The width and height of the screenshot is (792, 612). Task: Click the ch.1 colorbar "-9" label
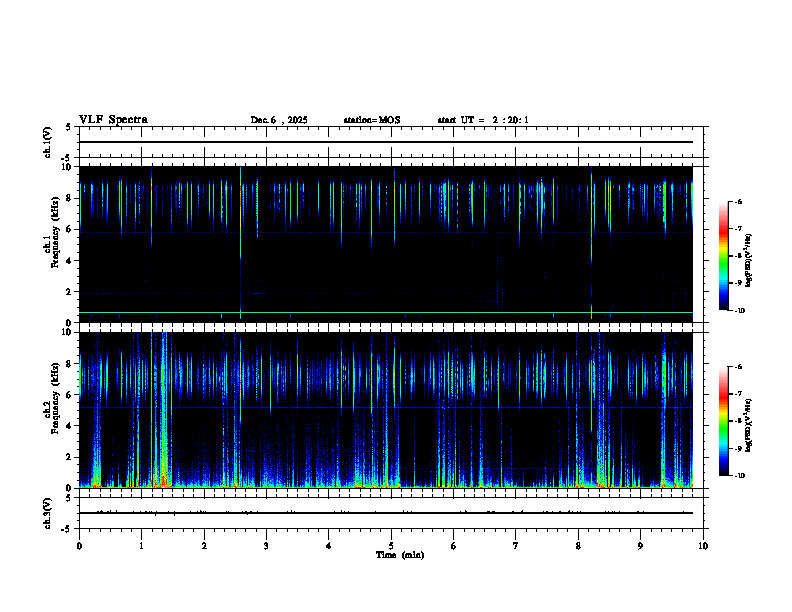(738, 283)
